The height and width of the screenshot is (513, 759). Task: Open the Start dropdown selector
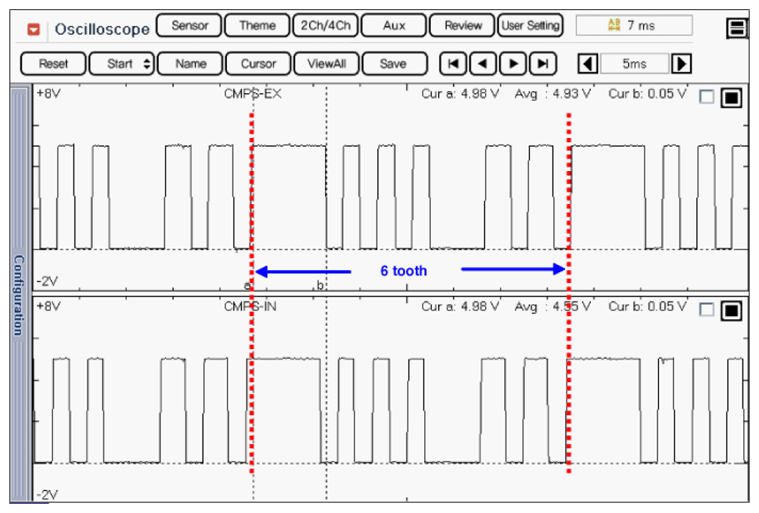click(x=123, y=64)
